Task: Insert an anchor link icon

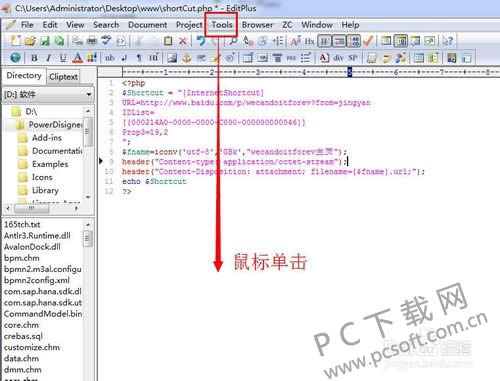Action: coord(186,58)
